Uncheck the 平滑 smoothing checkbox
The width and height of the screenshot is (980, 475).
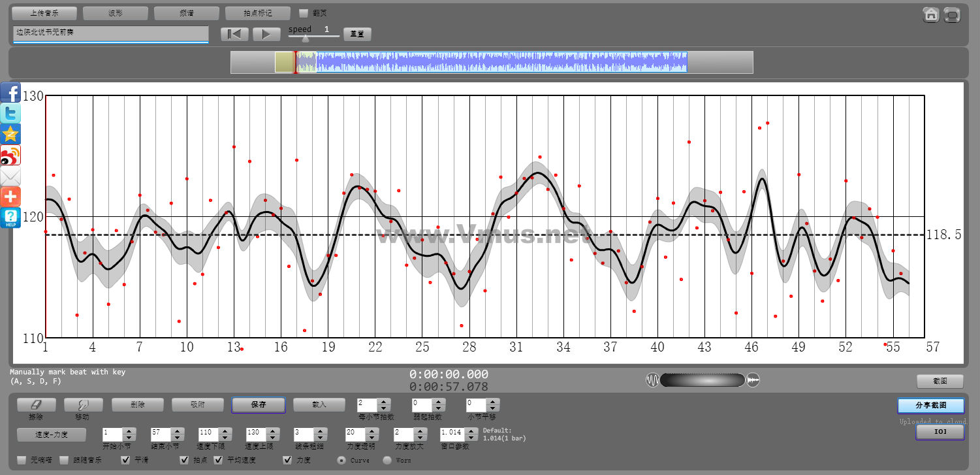(126, 460)
